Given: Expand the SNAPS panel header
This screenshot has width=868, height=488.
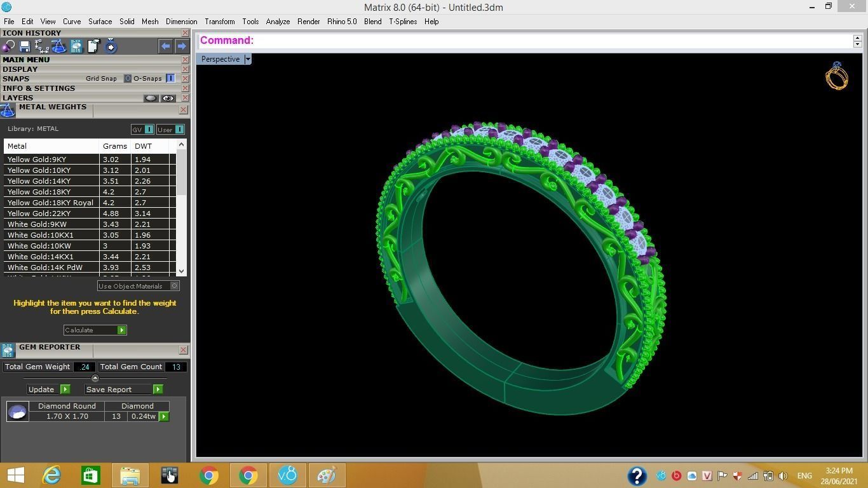Looking at the screenshot, I should (x=16, y=79).
